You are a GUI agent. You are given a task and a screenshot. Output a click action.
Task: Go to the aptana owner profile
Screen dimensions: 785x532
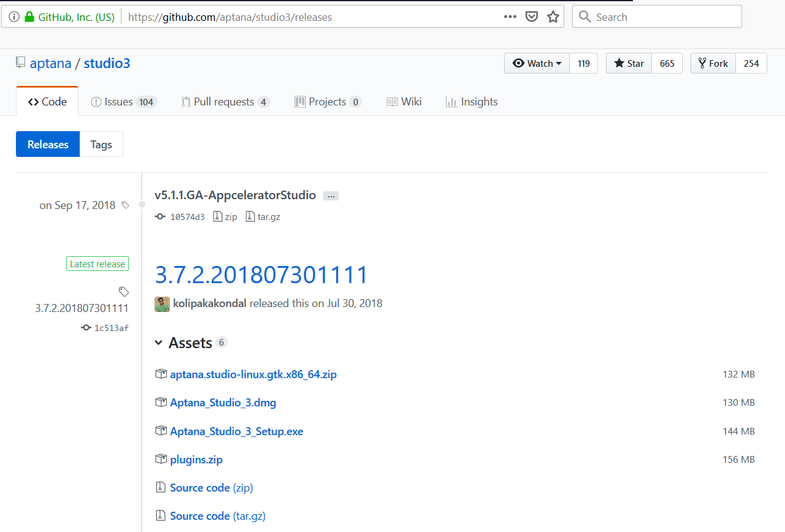[50, 63]
